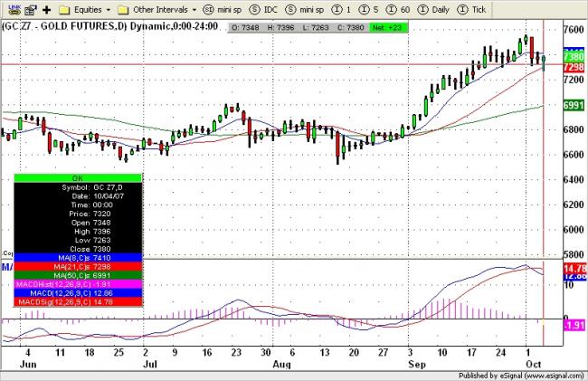
Task: Select the IDC symbol shortcut
Action: point(263,10)
